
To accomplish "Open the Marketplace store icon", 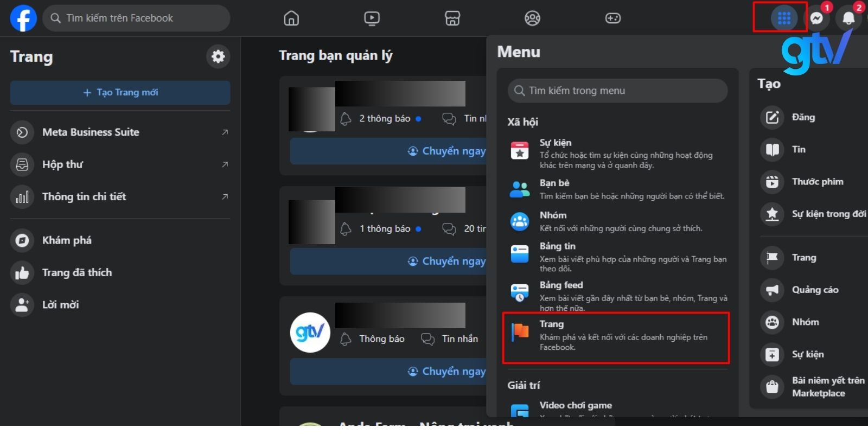I will point(452,18).
